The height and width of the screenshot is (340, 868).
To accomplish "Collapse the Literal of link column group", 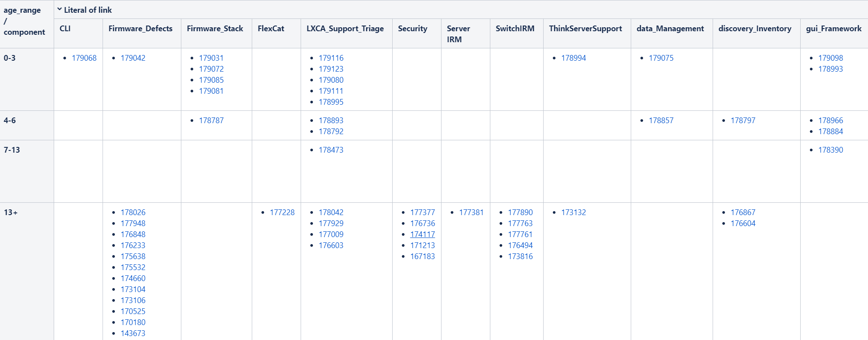I will tap(60, 9).
